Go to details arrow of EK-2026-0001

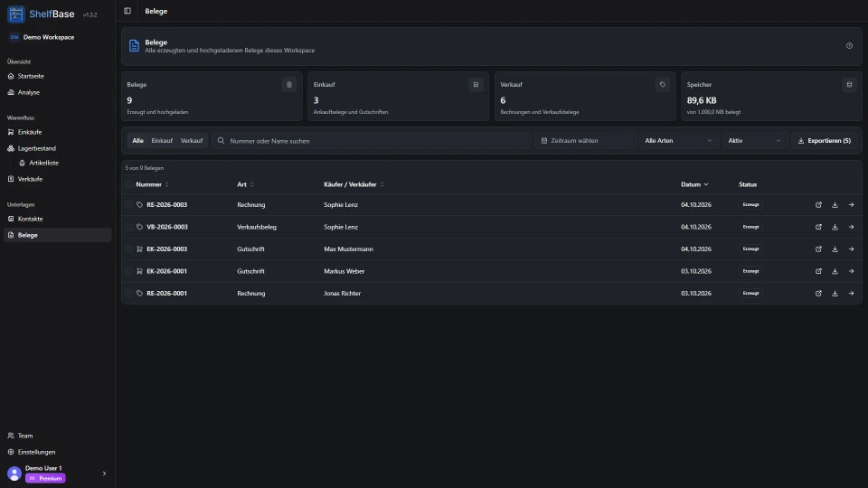pyautogui.click(x=852, y=271)
